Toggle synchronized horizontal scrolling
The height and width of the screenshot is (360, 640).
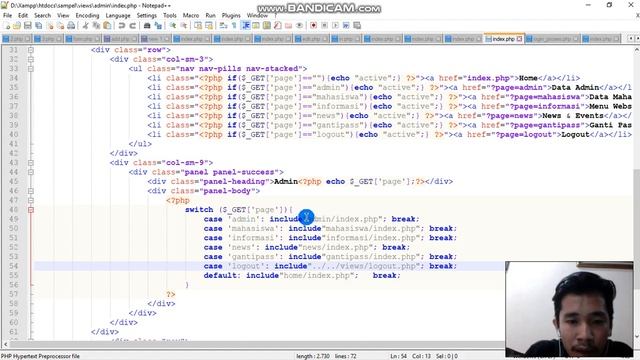[x=209, y=25]
